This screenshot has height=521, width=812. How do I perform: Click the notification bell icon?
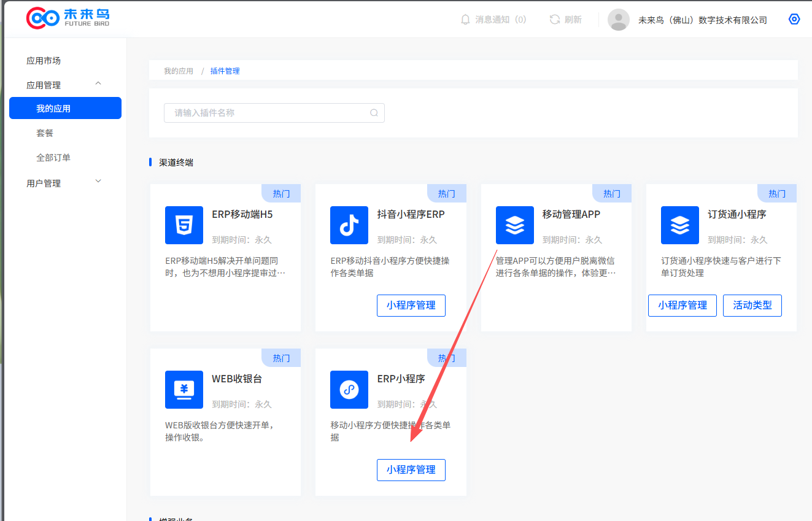(x=465, y=20)
